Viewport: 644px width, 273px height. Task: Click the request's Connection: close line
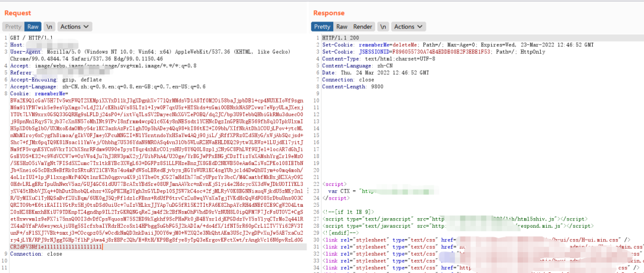pyautogui.click(x=36, y=253)
